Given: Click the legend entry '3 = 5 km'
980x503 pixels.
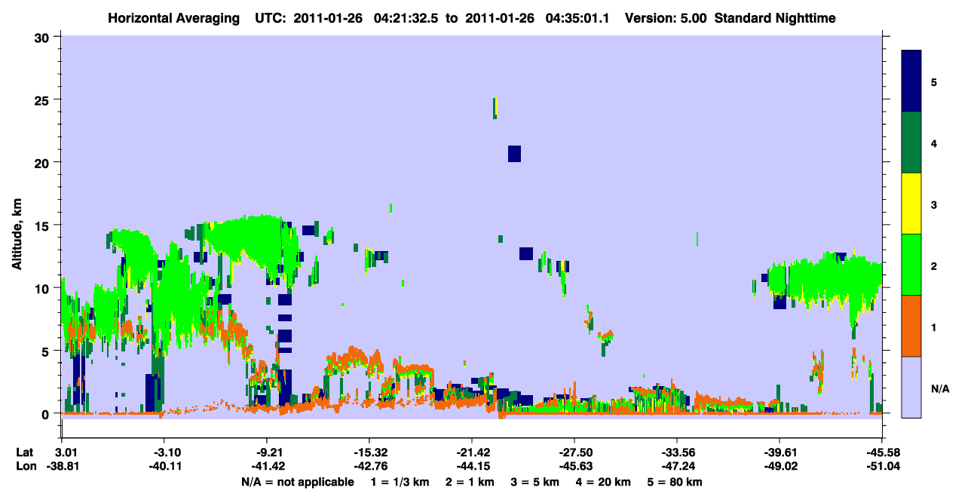Looking at the screenshot, I should pos(535,482).
